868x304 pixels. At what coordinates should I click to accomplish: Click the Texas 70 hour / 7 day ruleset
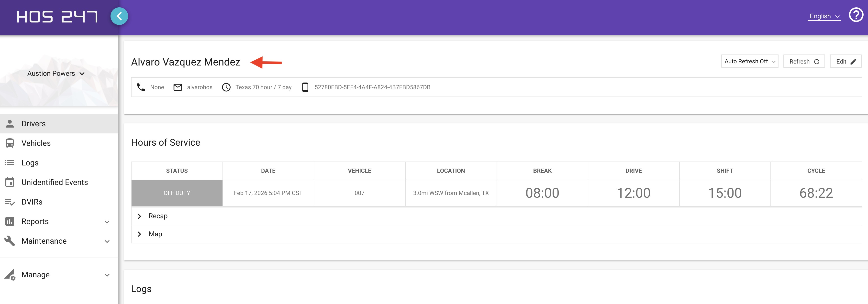[263, 87]
